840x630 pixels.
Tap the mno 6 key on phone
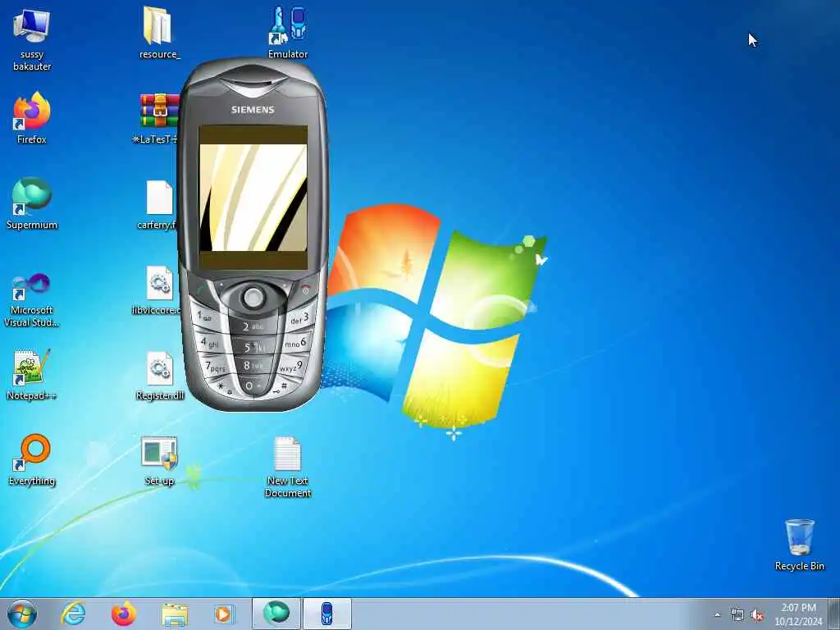pos(296,343)
